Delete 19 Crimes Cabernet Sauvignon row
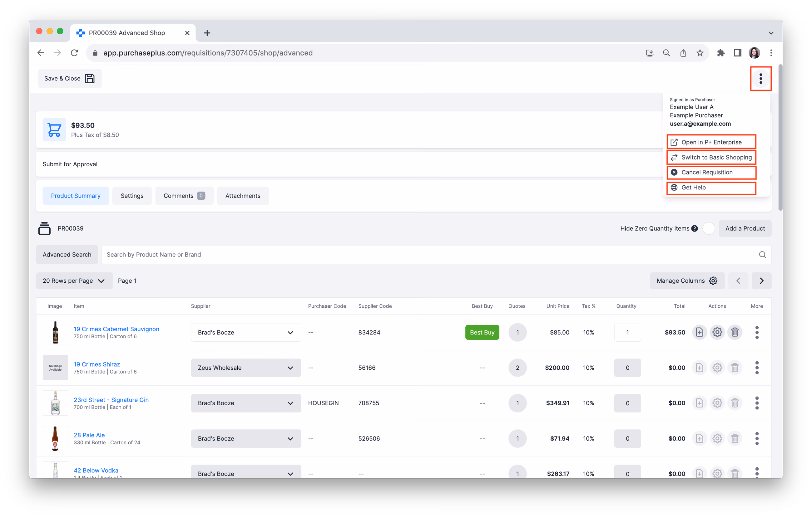This screenshot has width=812, height=517. point(735,332)
